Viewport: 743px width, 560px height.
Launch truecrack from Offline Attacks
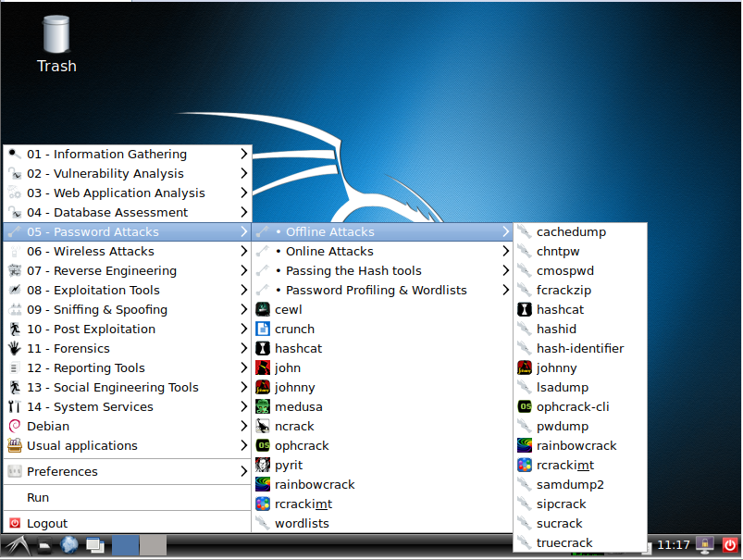pyautogui.click(x=580, y=543)
